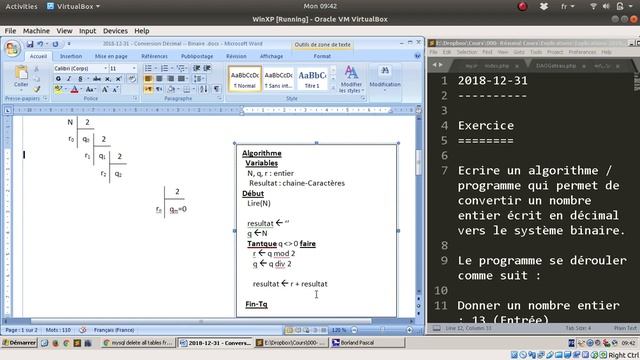
Task: Zoom in with the plus button
Action: [409, 330]
